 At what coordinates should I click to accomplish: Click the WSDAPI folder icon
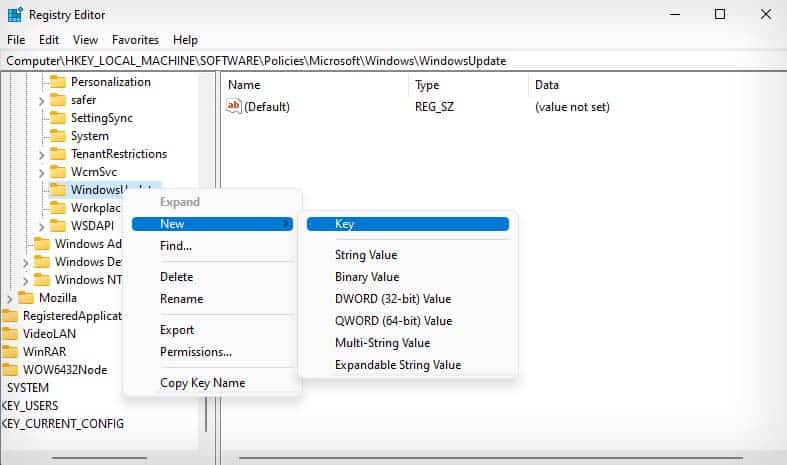58,225
